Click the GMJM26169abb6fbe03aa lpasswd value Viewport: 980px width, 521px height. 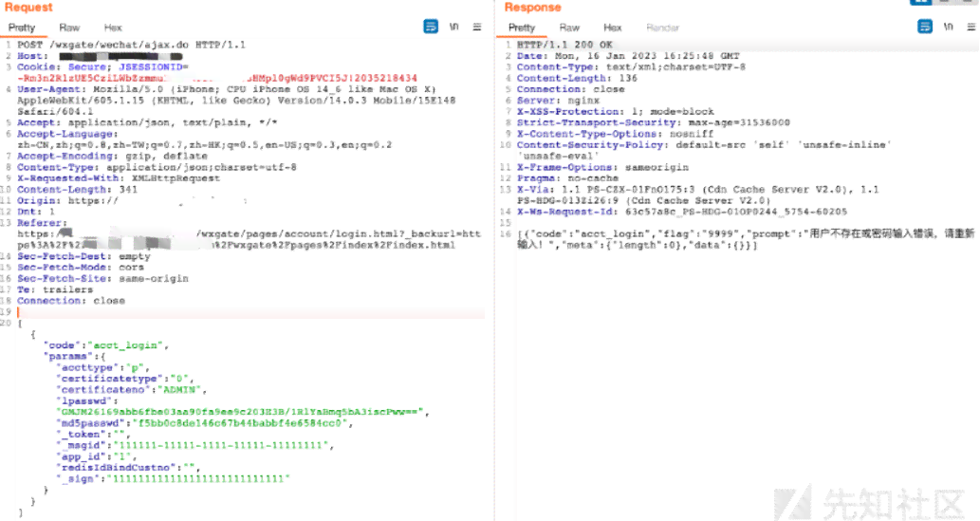[x=243, y=412]
